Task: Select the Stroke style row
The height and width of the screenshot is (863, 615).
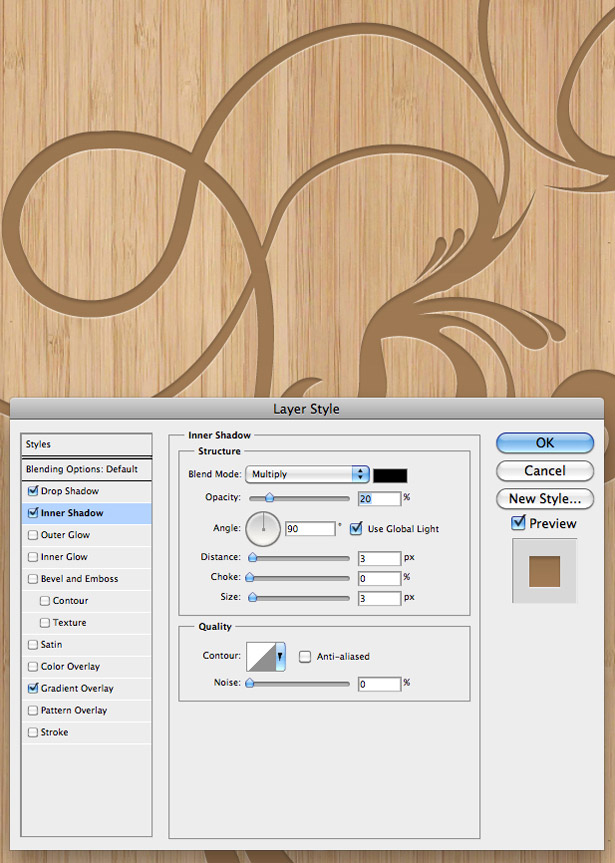Action: [x=86, y=733]
